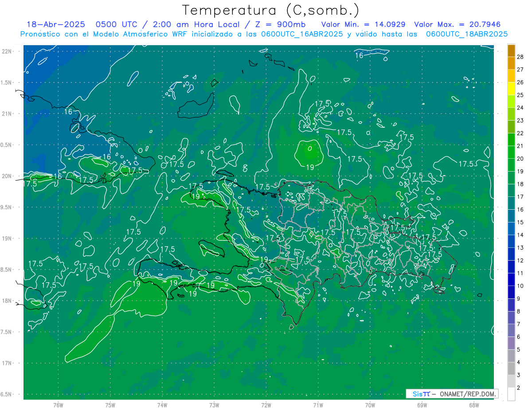Click the color bar label '7'
The image size is (532, 411).
tap(519, 324)
